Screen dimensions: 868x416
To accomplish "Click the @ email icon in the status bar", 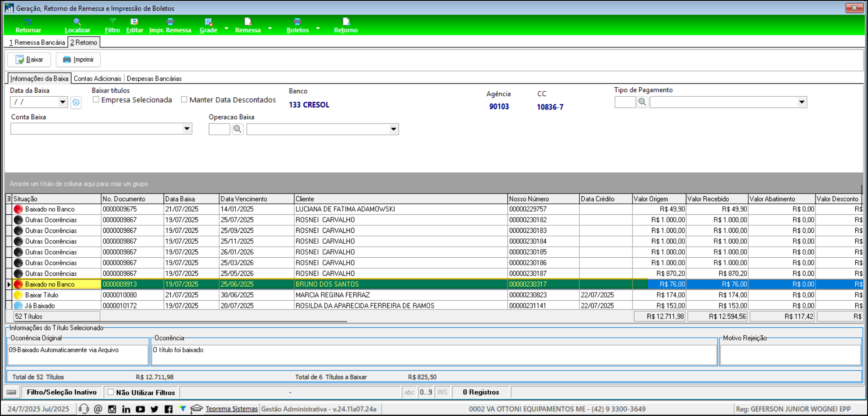I will [x=98, y=409].
